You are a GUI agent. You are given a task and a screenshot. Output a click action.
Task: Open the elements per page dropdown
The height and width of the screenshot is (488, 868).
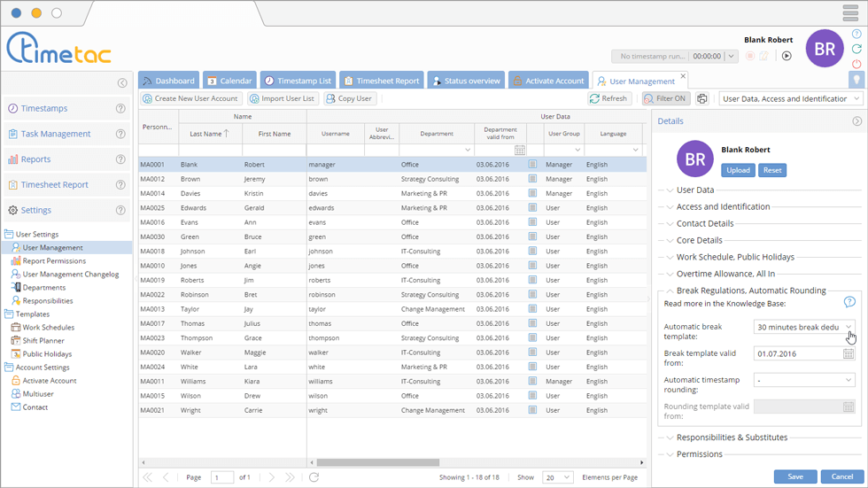tap(557, 477)
